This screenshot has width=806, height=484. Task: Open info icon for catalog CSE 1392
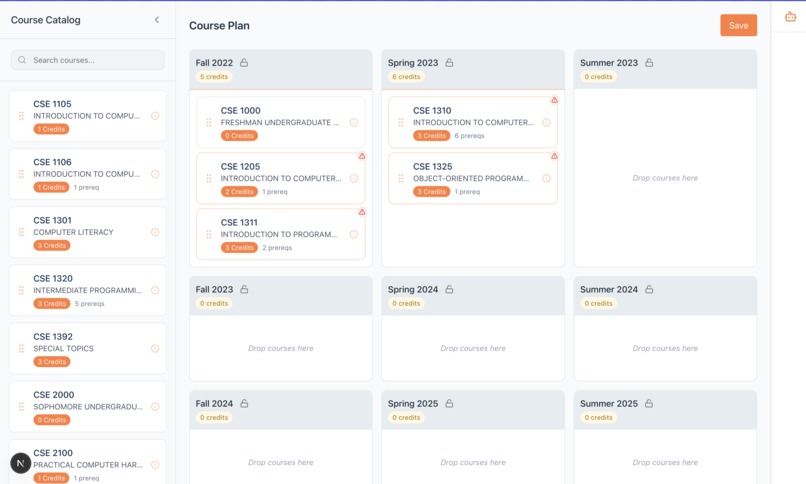(155, 348)
